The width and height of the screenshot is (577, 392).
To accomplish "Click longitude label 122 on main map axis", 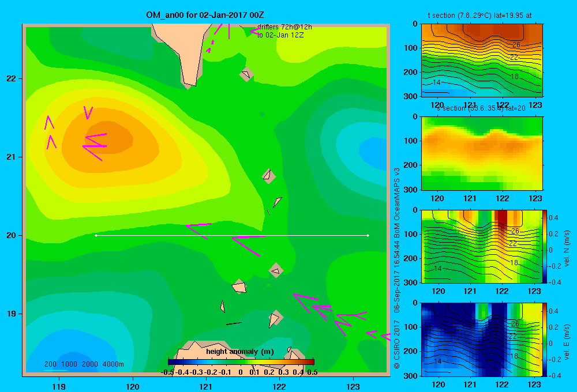I will [x=279, y=386].
